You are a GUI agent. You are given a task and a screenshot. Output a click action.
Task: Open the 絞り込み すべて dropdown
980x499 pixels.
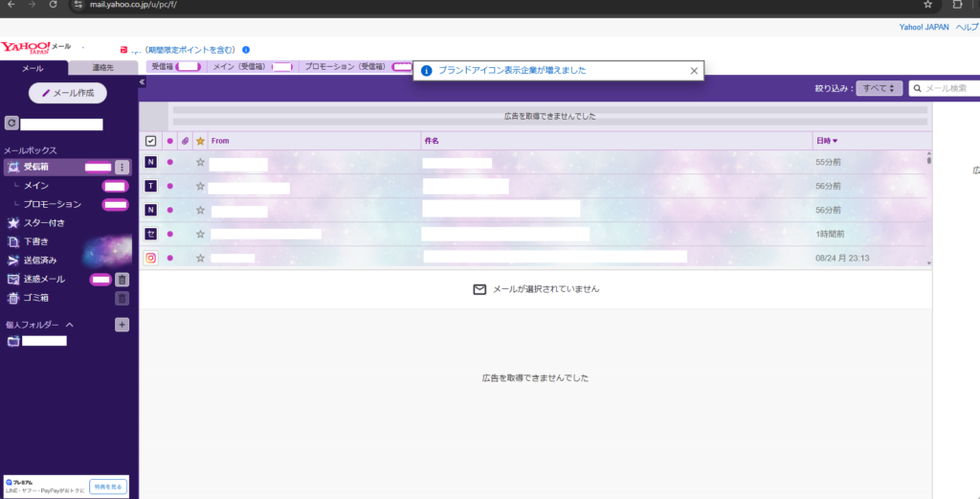coord(879,88)
